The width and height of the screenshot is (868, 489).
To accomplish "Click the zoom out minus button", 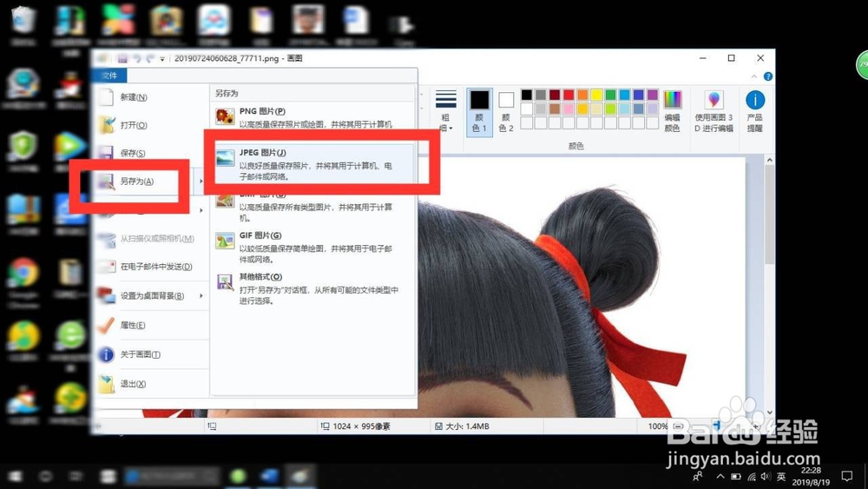I will click(x=678, y=426).
